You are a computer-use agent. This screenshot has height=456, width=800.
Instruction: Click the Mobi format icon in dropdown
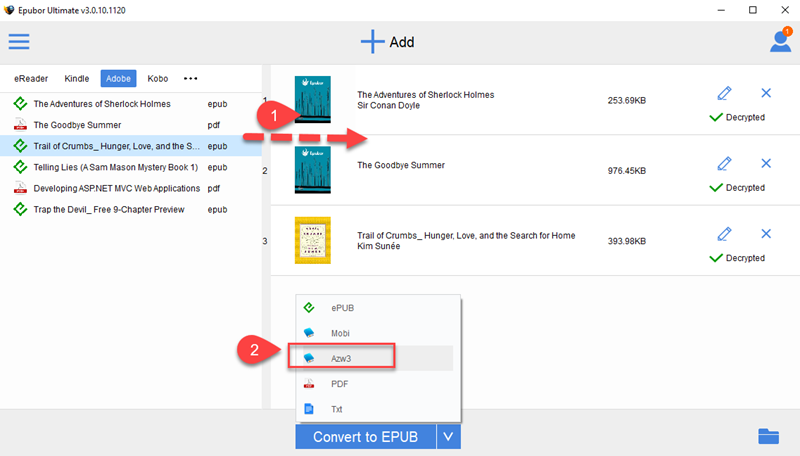[x=309, y=333]
